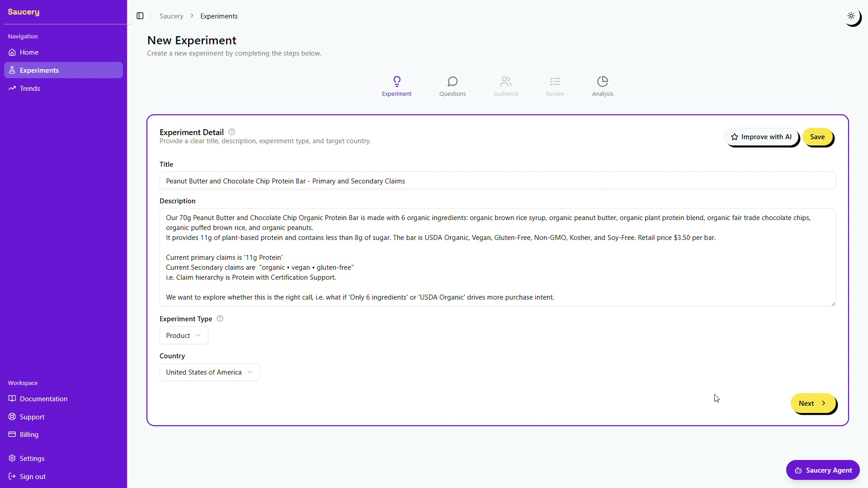The image size is (868, 488).
Task: Click help icon beside Experiment Detail
Action: 232,132
